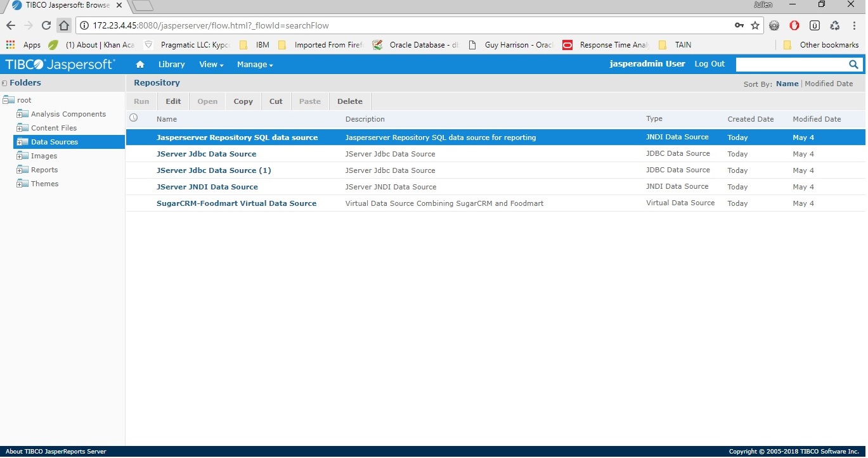Click the gear extension icon
Image resolution: width=868 pixels, height=458 pixels.
tap(774, 26)
